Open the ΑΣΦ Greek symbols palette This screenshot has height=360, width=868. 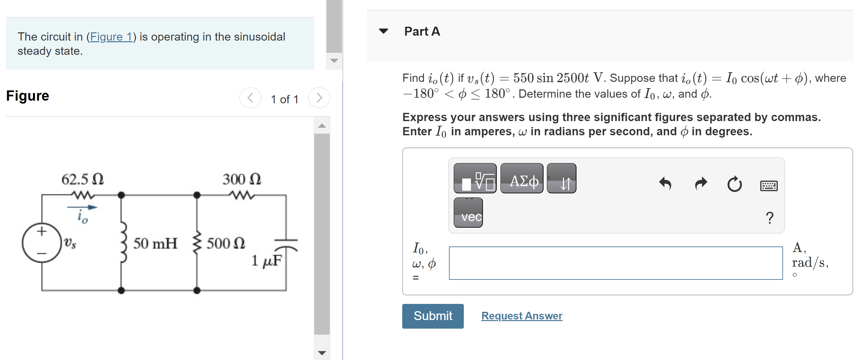(x=521, y=180)
